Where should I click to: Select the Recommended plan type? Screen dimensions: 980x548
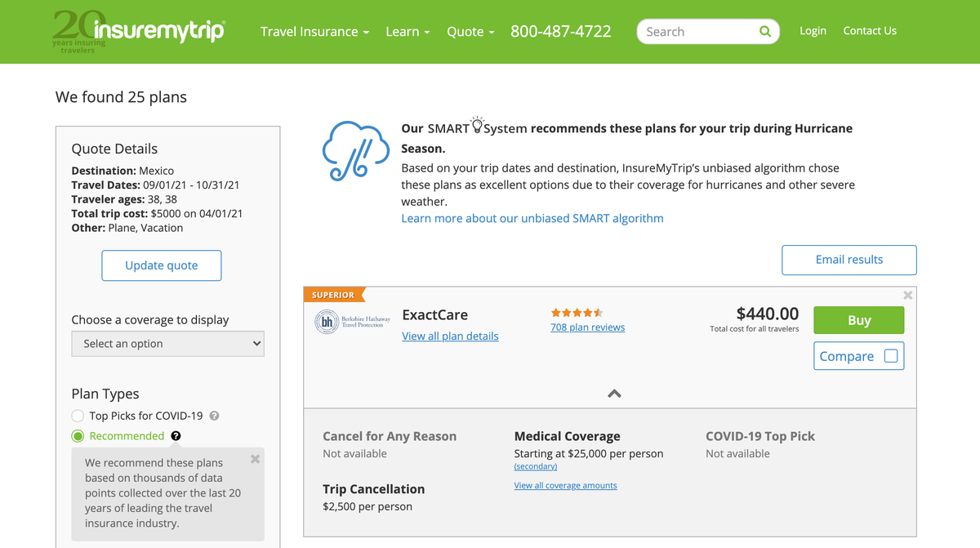78,435
